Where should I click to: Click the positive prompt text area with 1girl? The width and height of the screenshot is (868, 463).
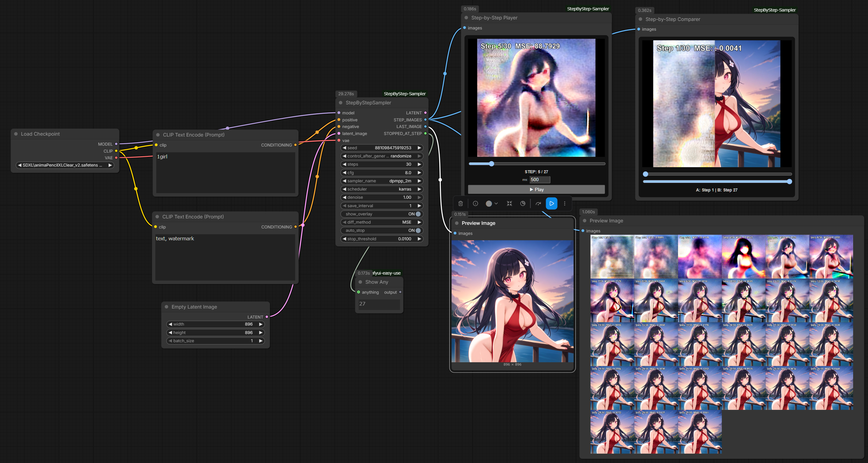(x=225, y=173)
